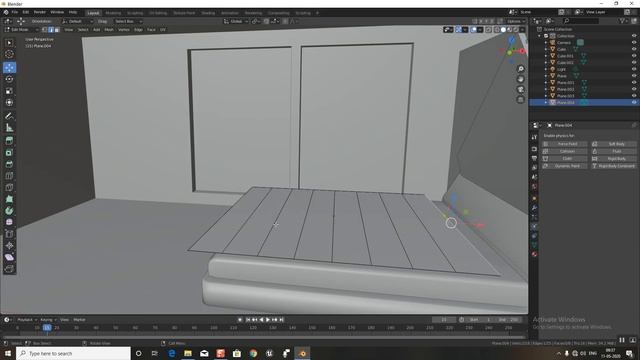The height and width of the screenshot is (360, 640).
Task: Open the Default orientation dropdown
Action: (77, 21)
